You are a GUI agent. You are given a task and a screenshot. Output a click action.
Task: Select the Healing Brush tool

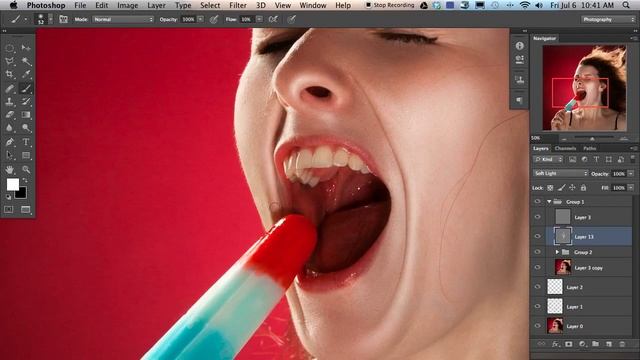[9, 88]
